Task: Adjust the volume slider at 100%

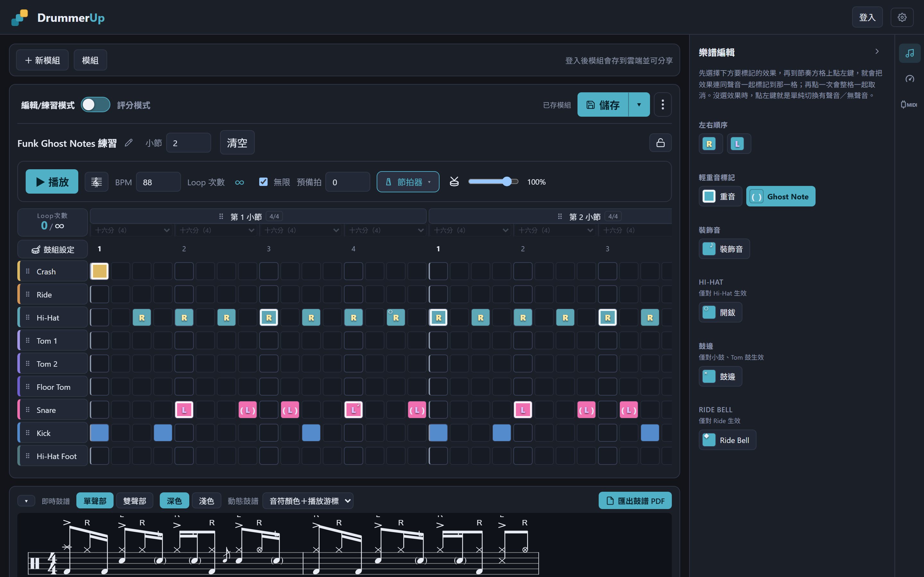Action: [x=493, y=182]
